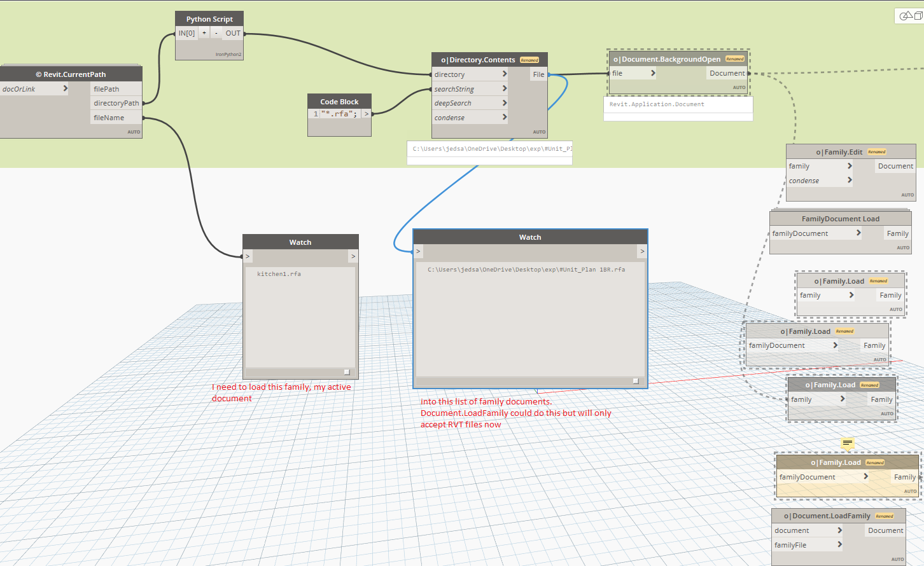Select the File output port on Directory.Contents

point(538,74)
